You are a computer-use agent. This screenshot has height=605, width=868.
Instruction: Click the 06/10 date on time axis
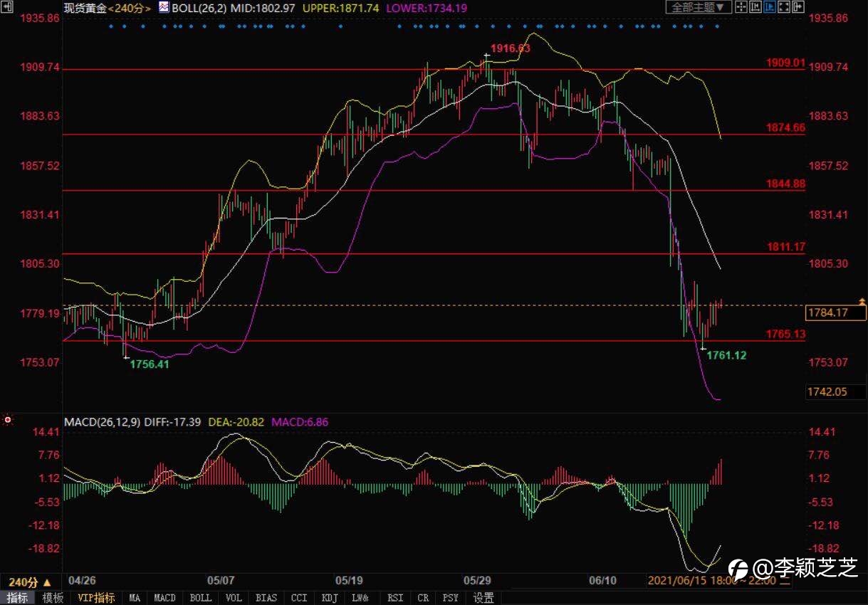point(603,581)
